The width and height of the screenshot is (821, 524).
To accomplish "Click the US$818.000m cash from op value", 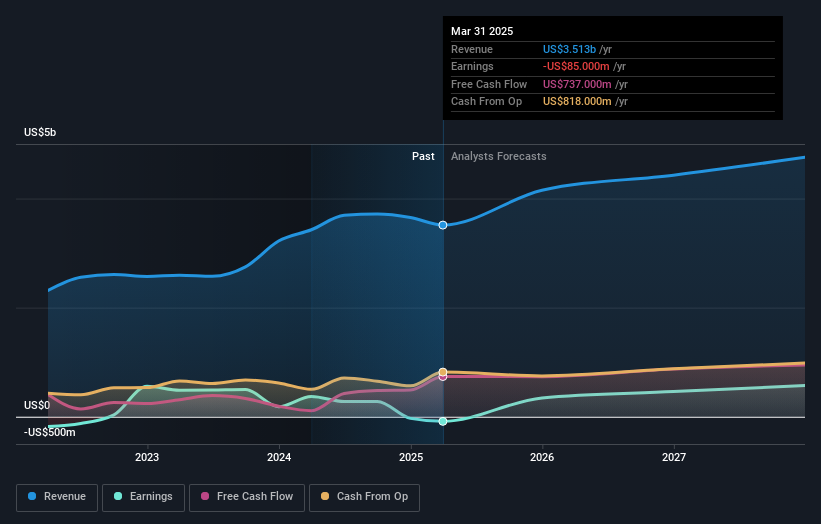I will tap(577, 102).
